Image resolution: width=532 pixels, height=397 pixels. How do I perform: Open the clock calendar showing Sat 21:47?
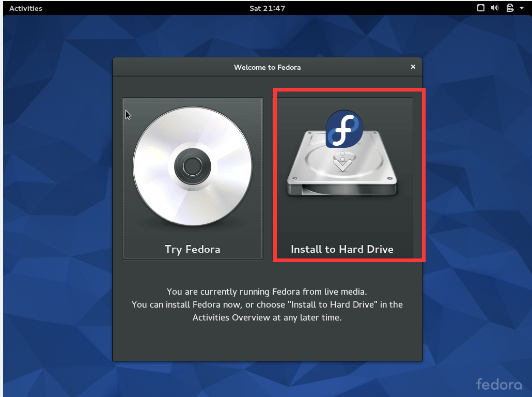point(267,8)
